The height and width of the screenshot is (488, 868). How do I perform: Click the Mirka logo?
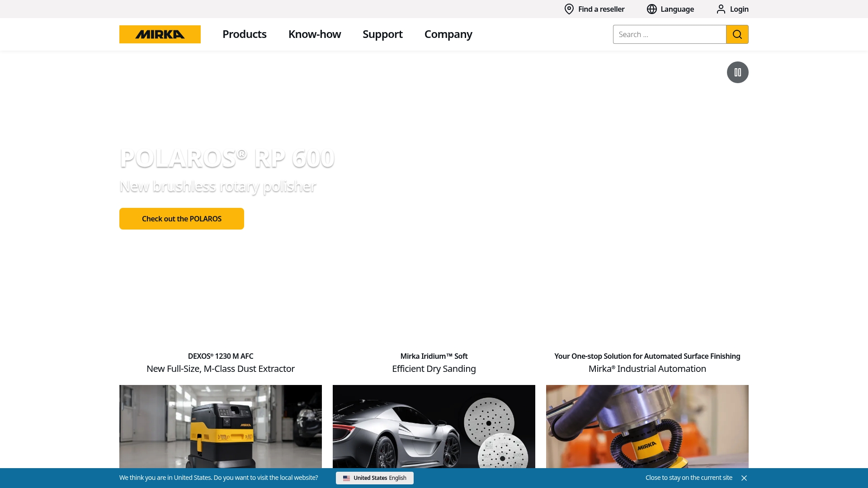[x=160, y=34]
